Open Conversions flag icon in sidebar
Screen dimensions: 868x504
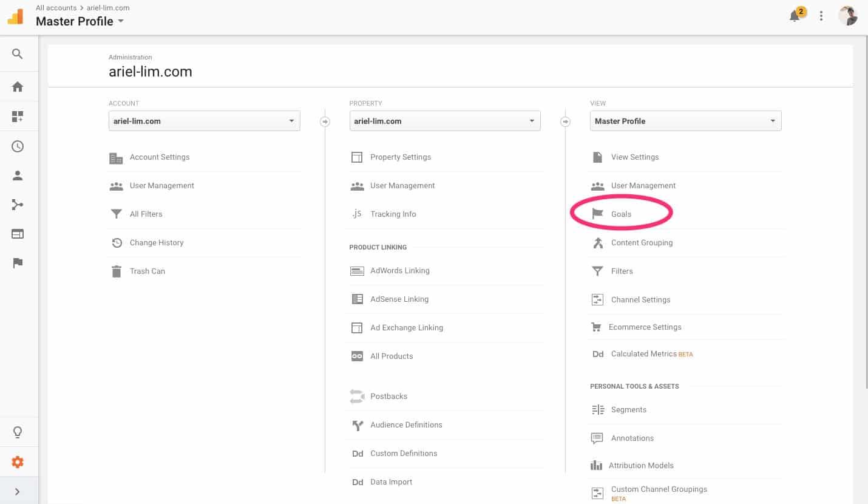click(18, 263)
